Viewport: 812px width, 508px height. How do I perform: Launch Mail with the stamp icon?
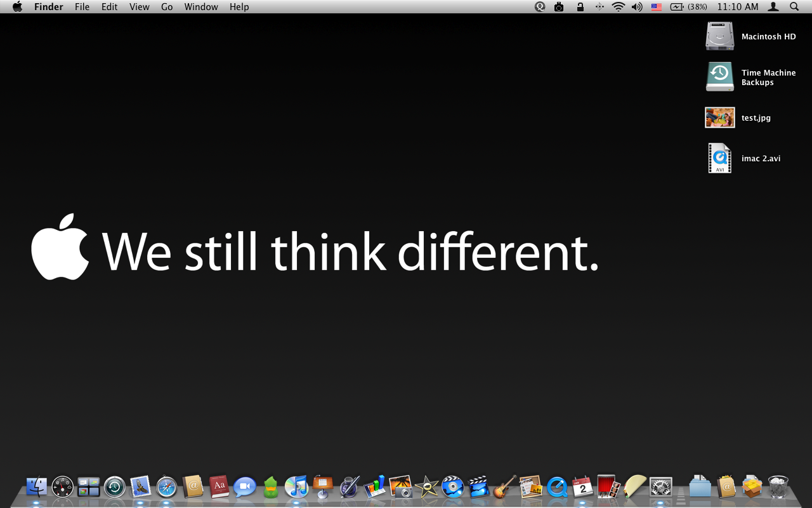pyautogui.click(x=141, y=487)
